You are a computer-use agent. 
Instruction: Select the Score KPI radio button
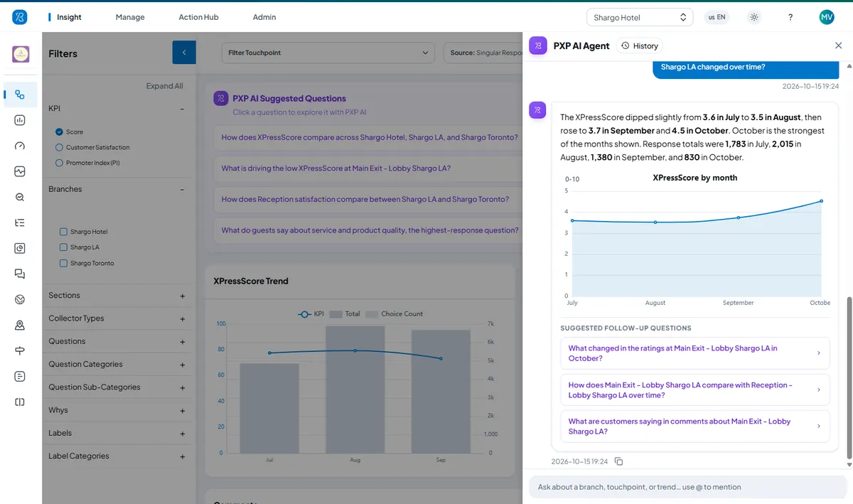(60, 132)
